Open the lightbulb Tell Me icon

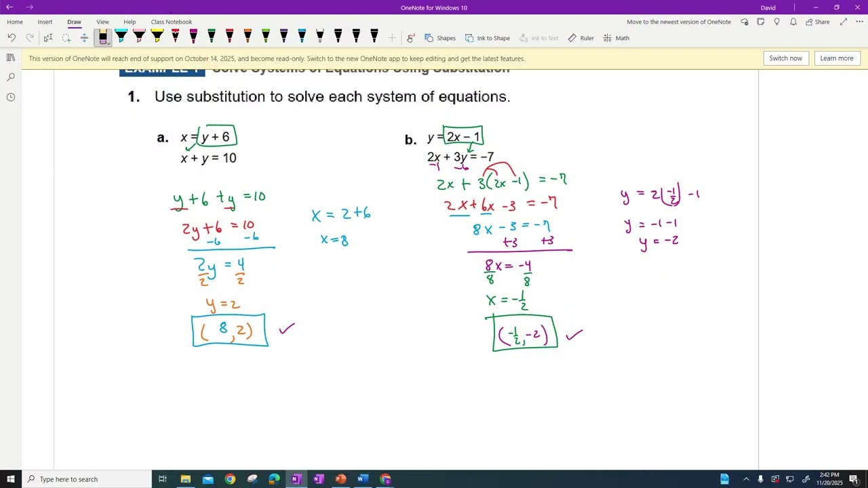coord(777,22)
